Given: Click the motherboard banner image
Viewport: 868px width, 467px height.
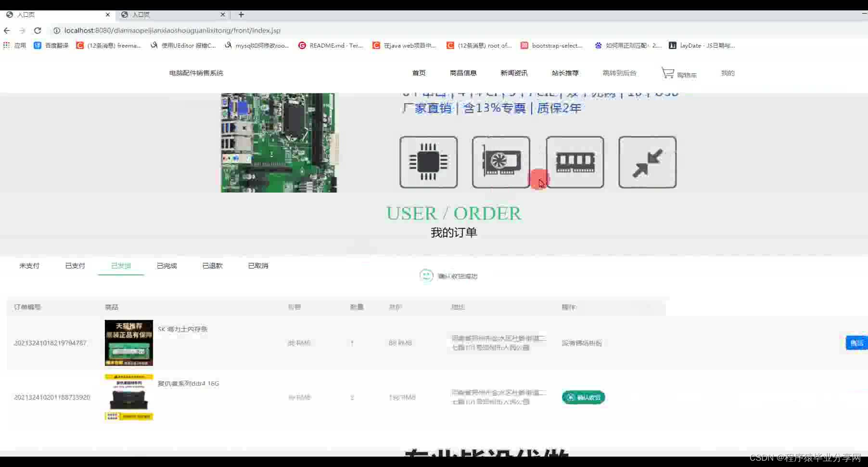Looking at the screenshot, I should tap(279, 143).
